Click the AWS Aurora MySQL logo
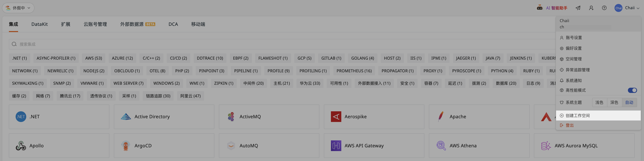The image size is (644, 161). pos(546,146)
